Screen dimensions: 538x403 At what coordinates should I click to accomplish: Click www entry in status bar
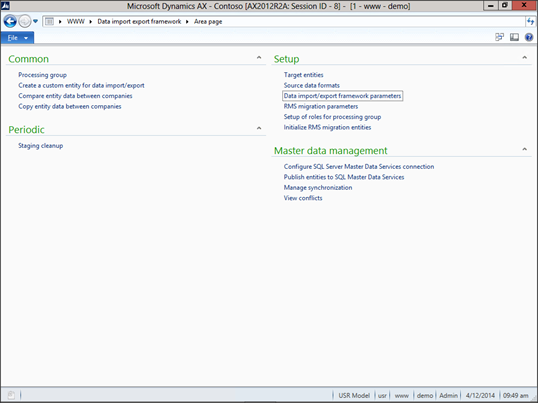pos(401,395)
